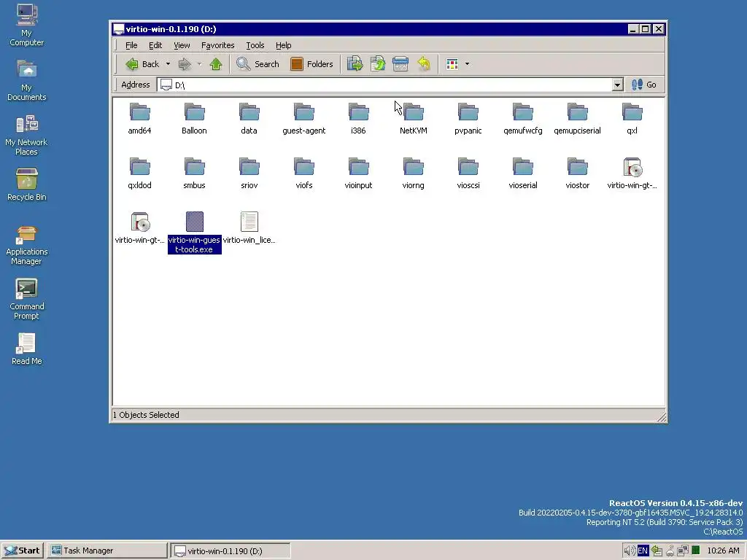Viewport: 747px width, 560px height.
Task: Click the taskbar clock showing 10:26 AM
Action: tap(723, 551)
